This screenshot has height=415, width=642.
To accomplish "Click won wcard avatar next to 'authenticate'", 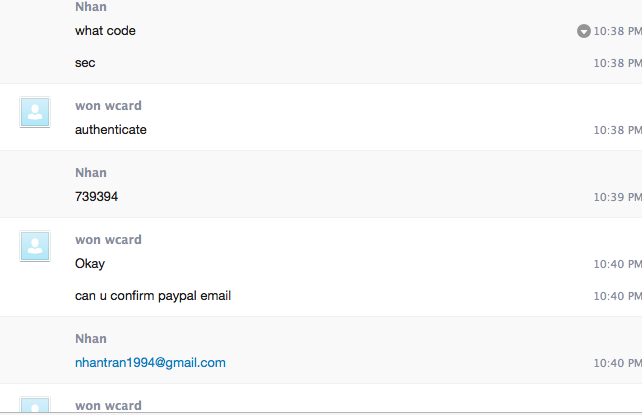I will [35, 112].
